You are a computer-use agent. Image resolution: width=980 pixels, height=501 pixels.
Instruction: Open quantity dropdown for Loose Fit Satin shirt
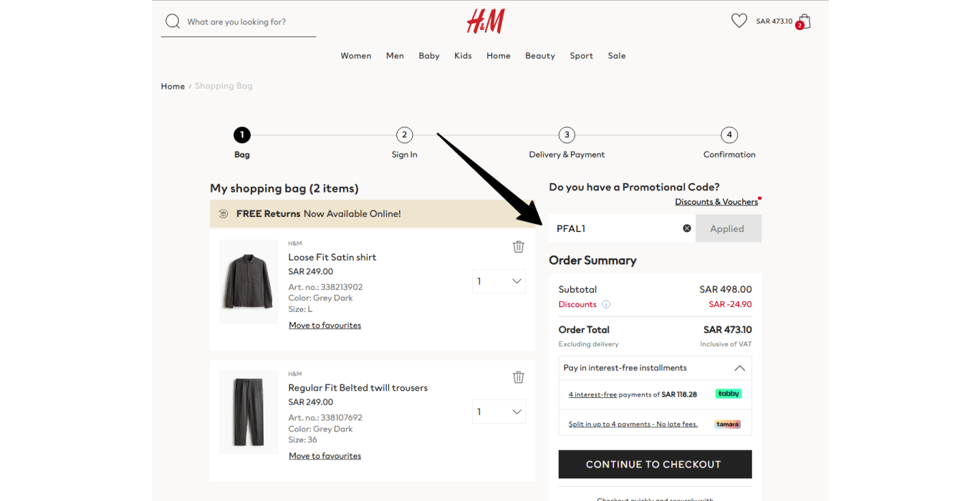(499, 281)
